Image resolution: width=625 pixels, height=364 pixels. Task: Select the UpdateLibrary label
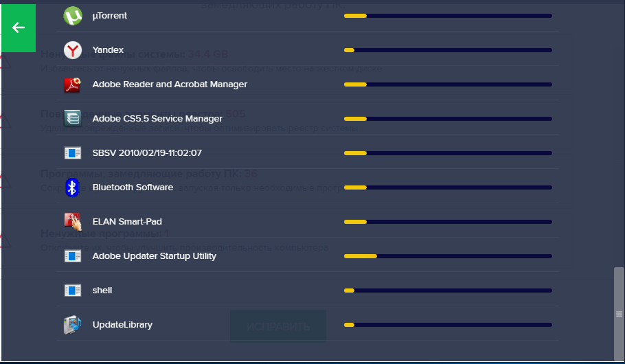(x=122, y=325)
